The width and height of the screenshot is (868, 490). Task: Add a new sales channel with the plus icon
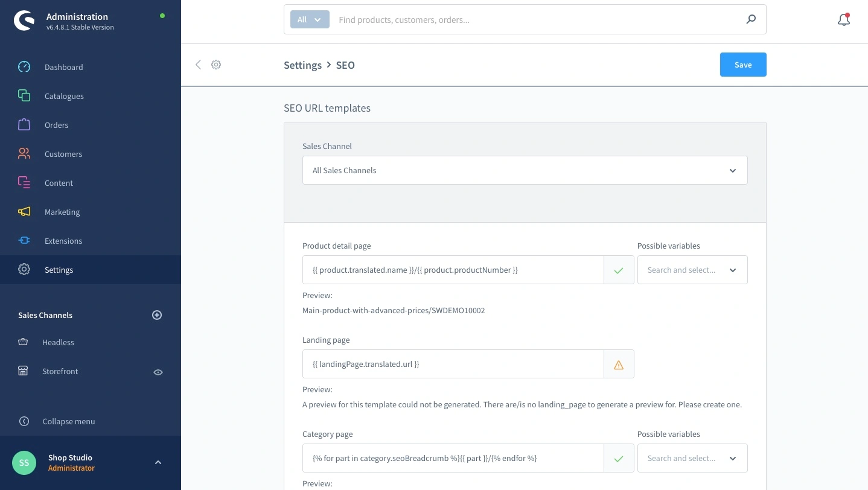pos(157,314)
